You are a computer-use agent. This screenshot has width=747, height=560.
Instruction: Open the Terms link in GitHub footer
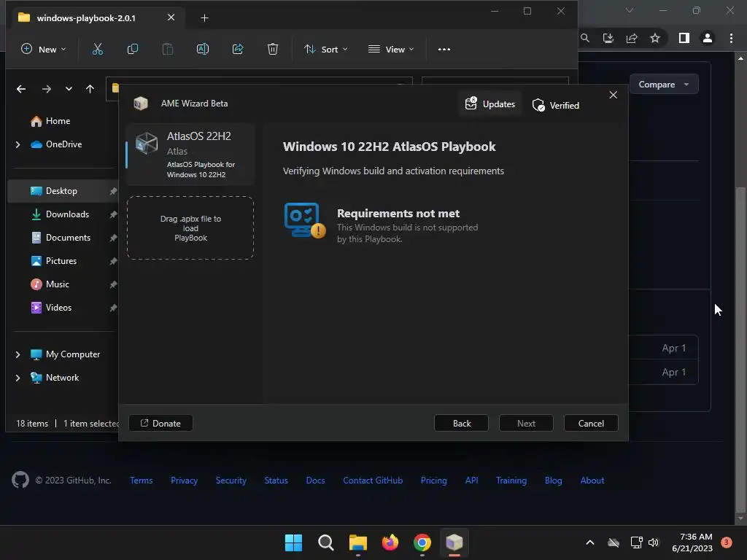(x=142, y=481)
